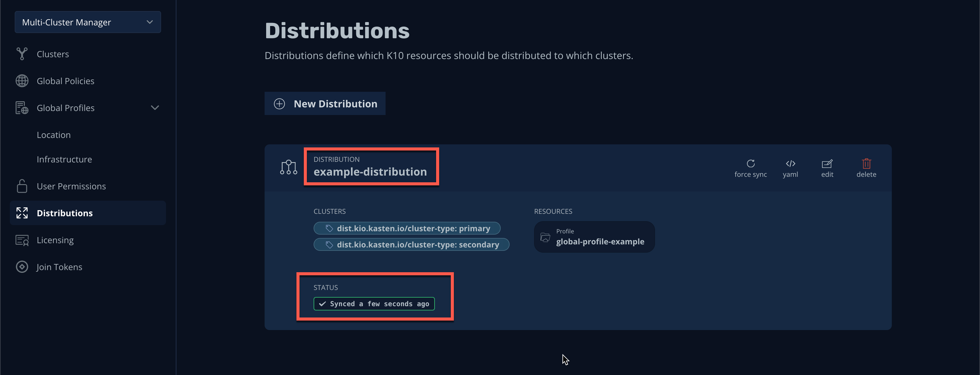
Task: Click the Synced a few seconds ago status
Action: (374, 303)
